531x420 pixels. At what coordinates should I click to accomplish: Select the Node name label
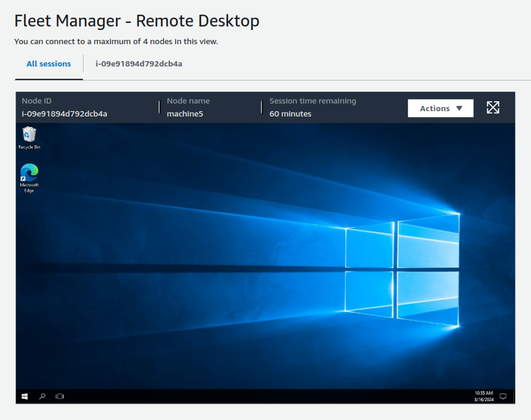[x=188, y=101]
